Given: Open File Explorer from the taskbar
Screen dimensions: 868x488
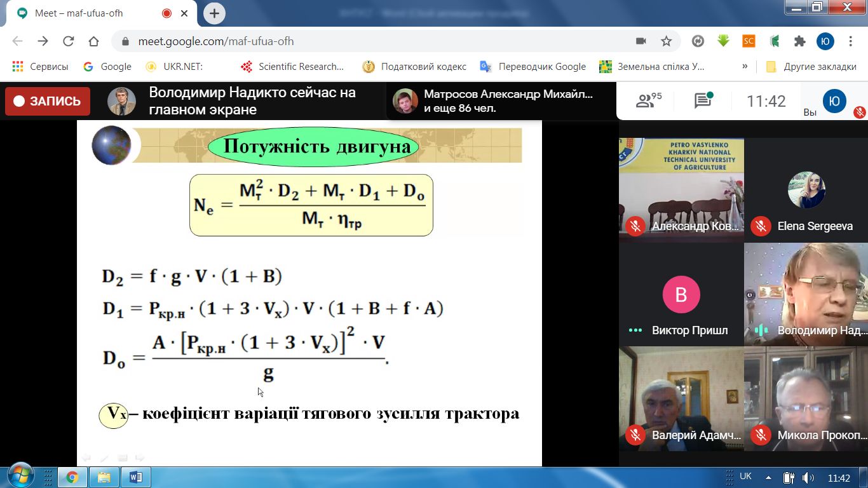Looking at the screenshot, I should (104, 477).
